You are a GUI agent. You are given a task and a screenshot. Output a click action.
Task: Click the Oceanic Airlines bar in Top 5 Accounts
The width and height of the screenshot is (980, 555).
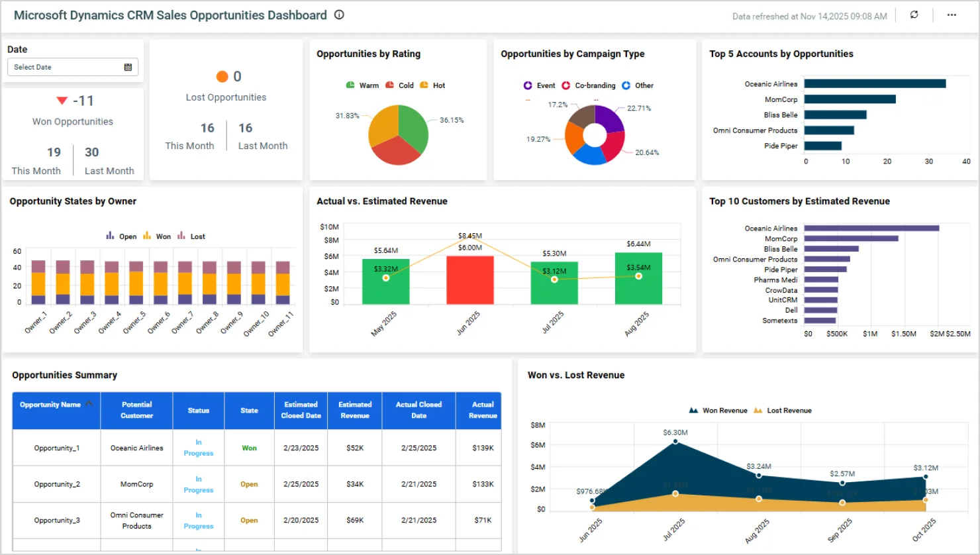pyautogui.click(x=874, y=83)
